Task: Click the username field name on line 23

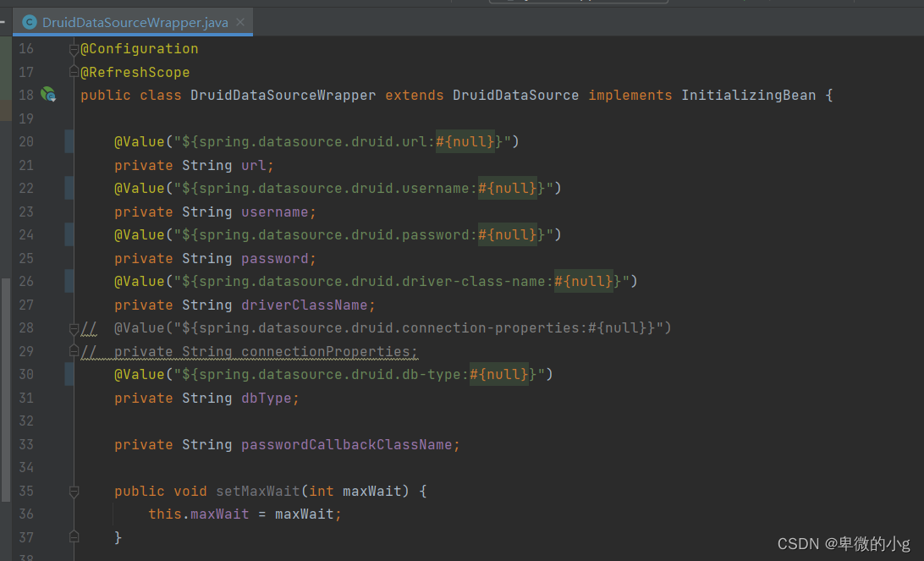Action: click(275, 212)
